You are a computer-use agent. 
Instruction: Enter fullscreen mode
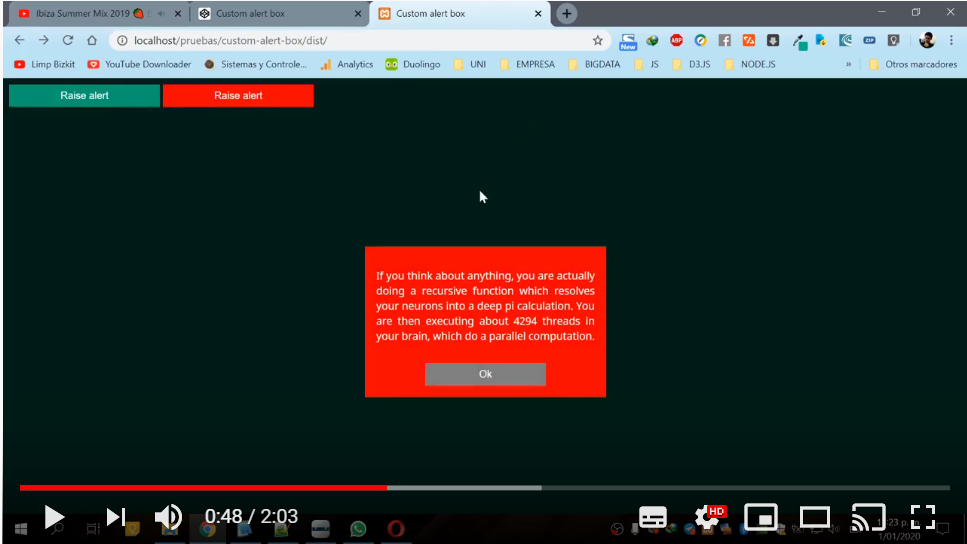[x=923, y=517]
